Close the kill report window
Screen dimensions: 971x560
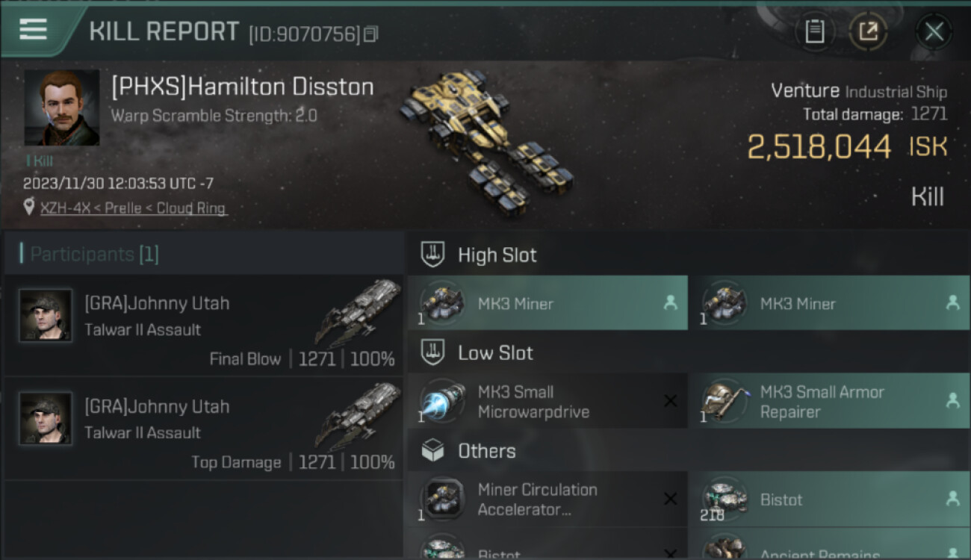[x=934, y=31]
